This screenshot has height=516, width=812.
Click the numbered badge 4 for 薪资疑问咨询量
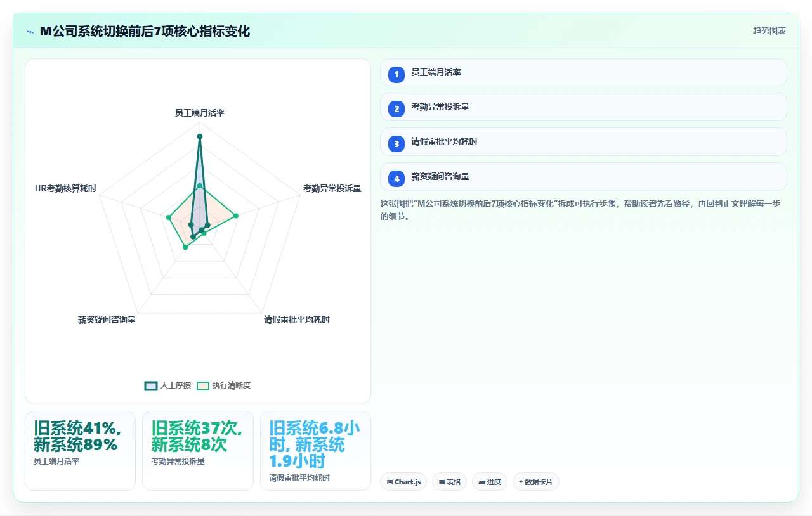396,179
